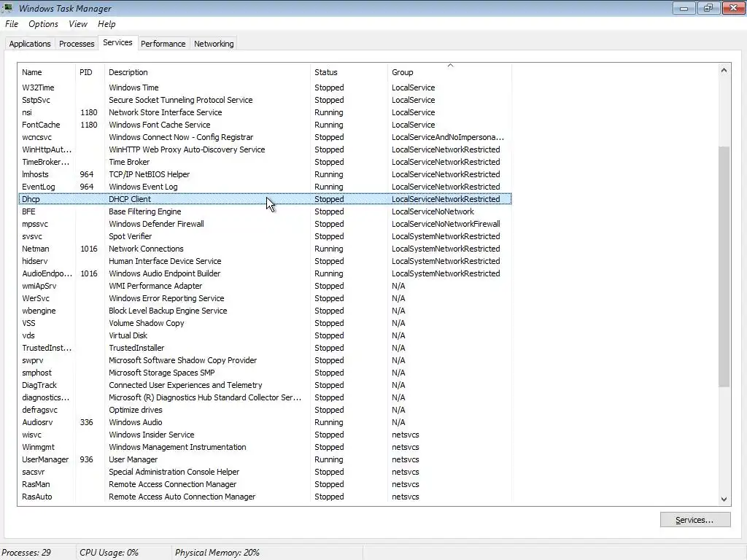This screenshot has width=747, height=560.
Task: Select the Winmgmt service row
Action: (265, 447)
